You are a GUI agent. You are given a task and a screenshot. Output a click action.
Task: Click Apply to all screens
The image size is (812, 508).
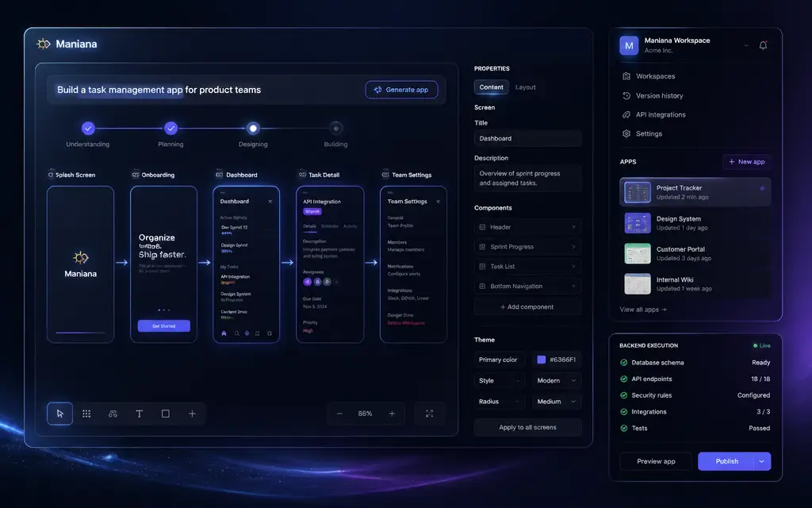click(527, 428)
